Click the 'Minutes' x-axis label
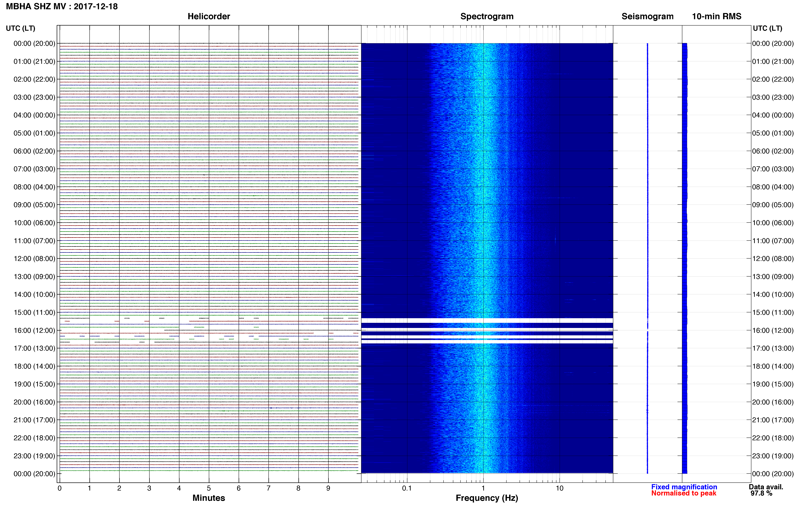The width and height of the screenshot is (812, 508). tap(209, 498)
